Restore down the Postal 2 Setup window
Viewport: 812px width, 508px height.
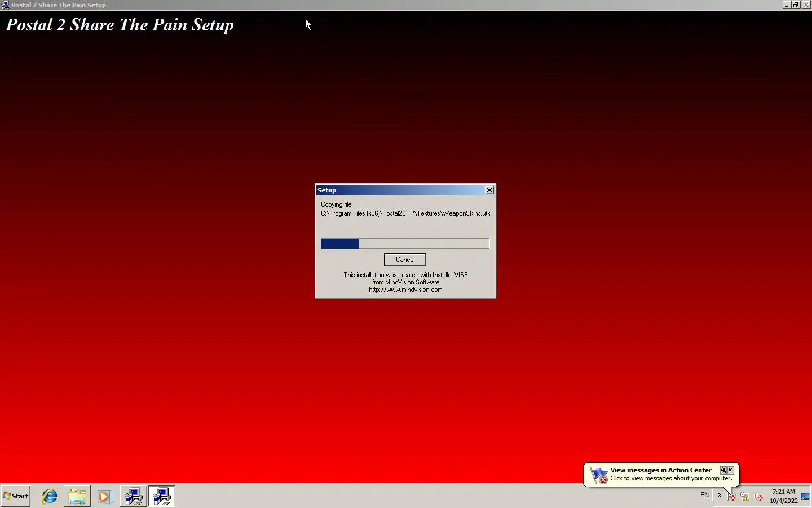[x=796, y=5]
